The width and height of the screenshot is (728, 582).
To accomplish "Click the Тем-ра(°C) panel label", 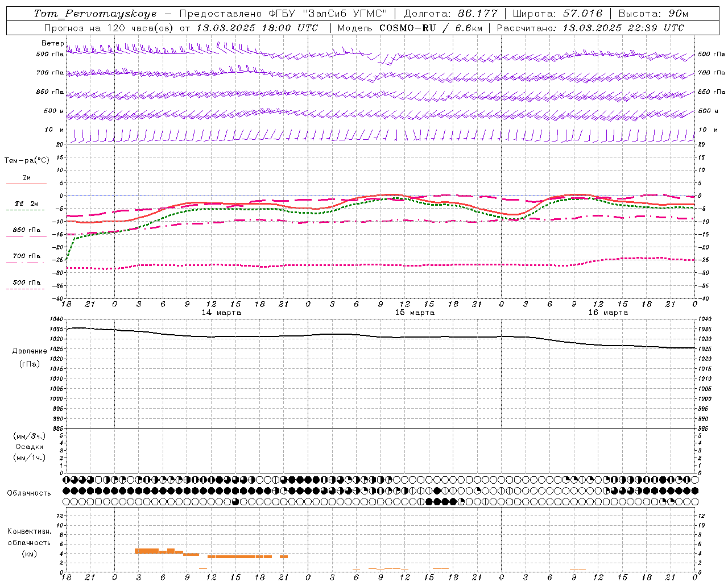I will pyautogui.click(x=27, y=161).
